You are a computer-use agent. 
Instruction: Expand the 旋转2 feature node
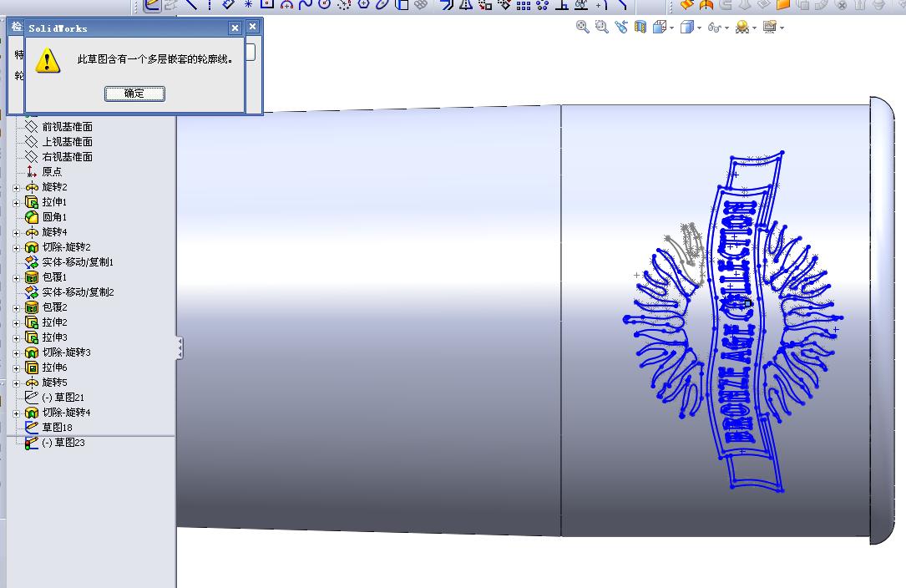tap(16, 188)
